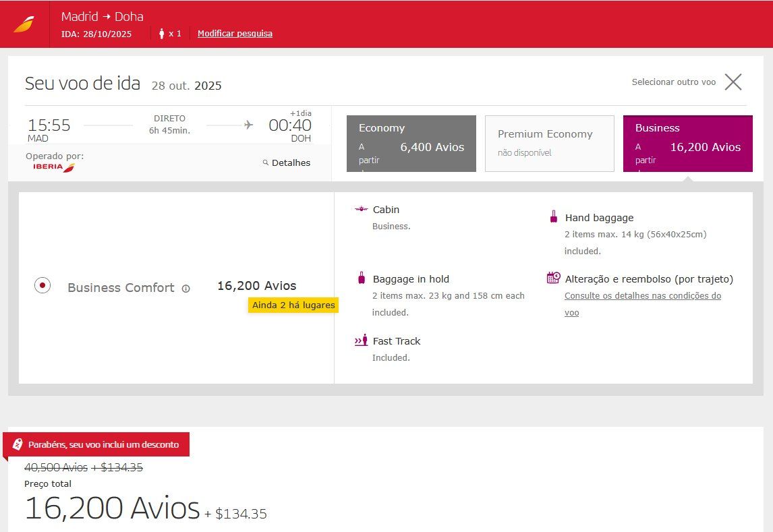Open Consulte os detalhes nas condições do voo link

[x=643, y=304]
